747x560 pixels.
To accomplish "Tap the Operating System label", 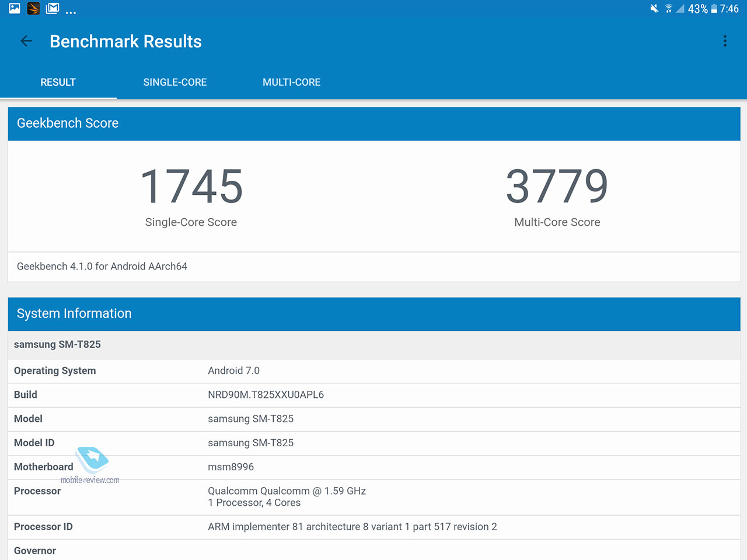I will tap(55, 371).
